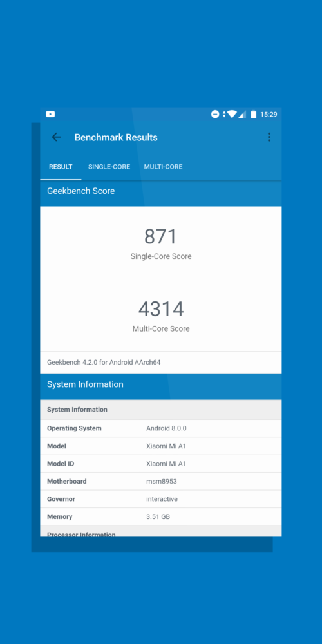Open the three-dot overflow menu
This screenshot has height=644, width=322.
coord(269,137)
